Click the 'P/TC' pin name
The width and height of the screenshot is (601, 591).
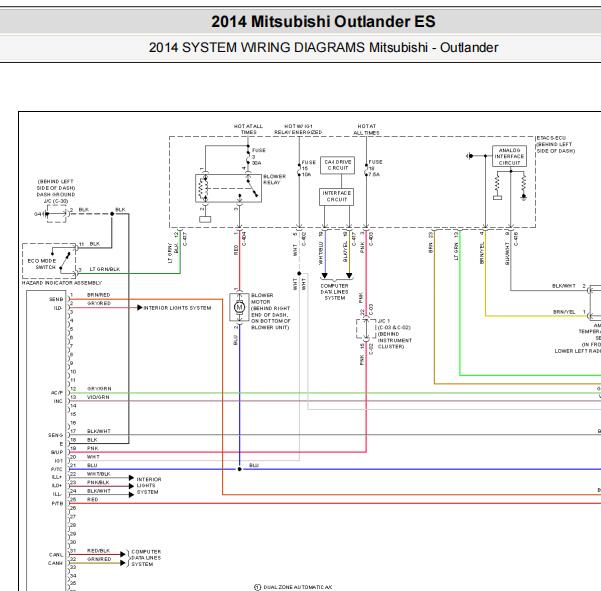click(x=57, y=469)
